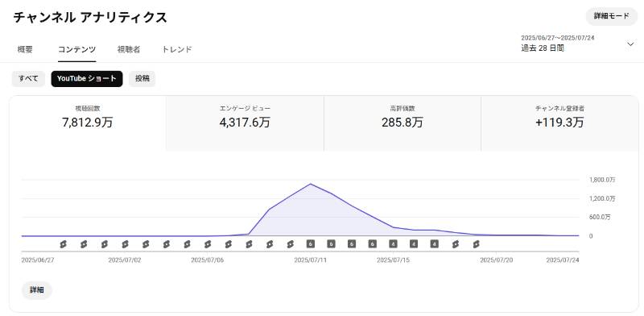Expand the 過去 28 日間 date range dropdown
This screenshot has height=316, width=644.
click(578, 44)
